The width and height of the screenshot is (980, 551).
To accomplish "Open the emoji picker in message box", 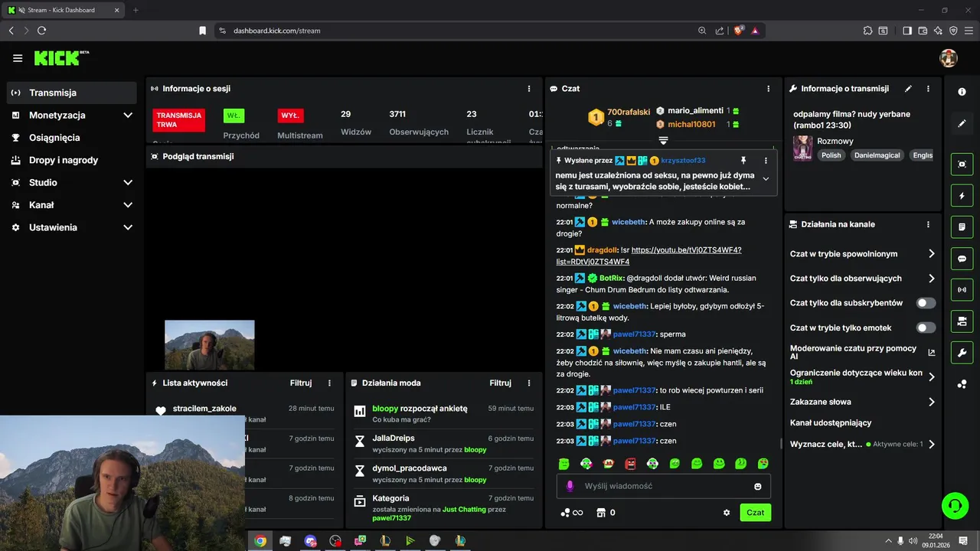I will [x=758, y=486].
